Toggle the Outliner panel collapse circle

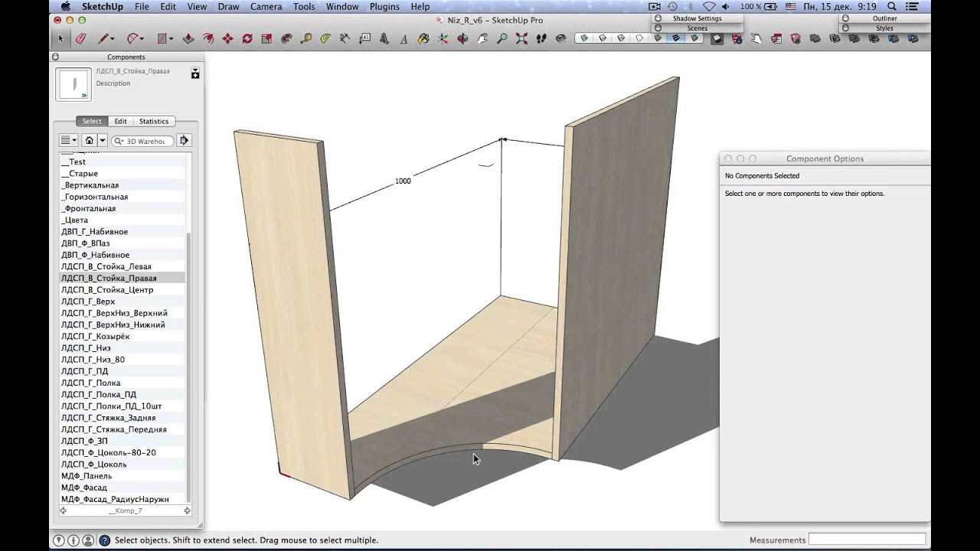click(845, 18)
